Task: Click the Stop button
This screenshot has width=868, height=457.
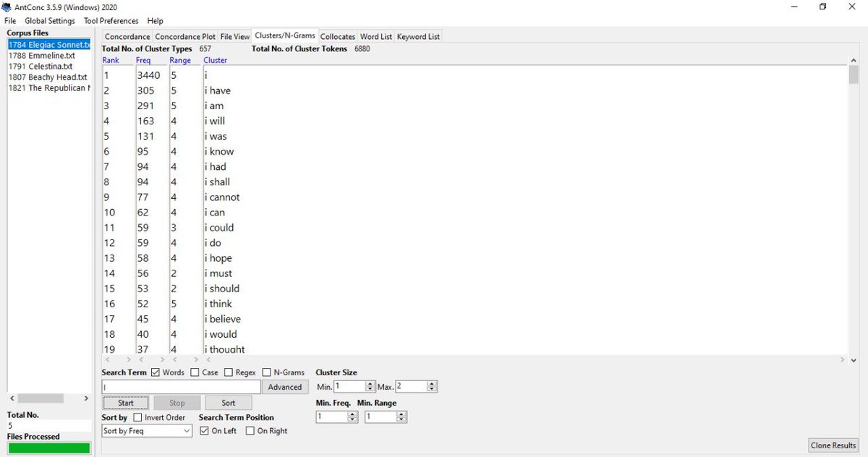Action: 177,403
